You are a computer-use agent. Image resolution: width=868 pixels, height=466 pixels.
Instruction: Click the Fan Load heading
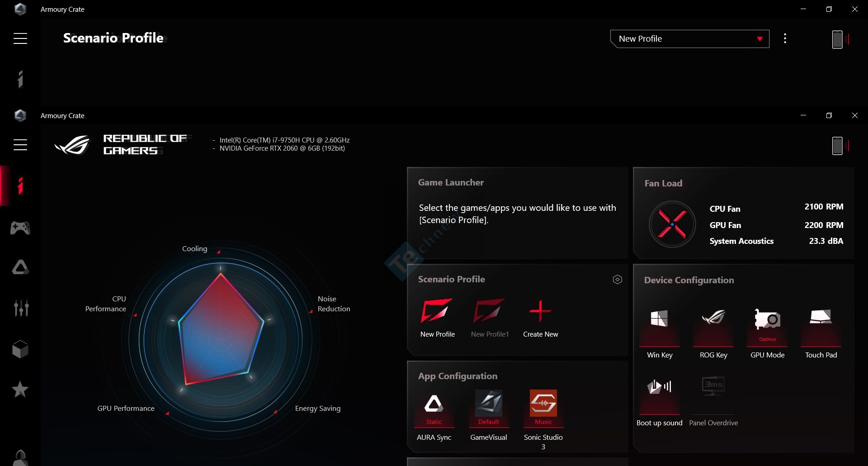[x=663, y=183]
